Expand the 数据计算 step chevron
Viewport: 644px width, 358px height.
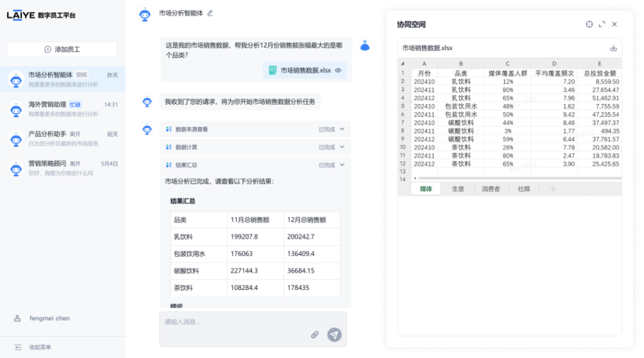click(342, 147)
